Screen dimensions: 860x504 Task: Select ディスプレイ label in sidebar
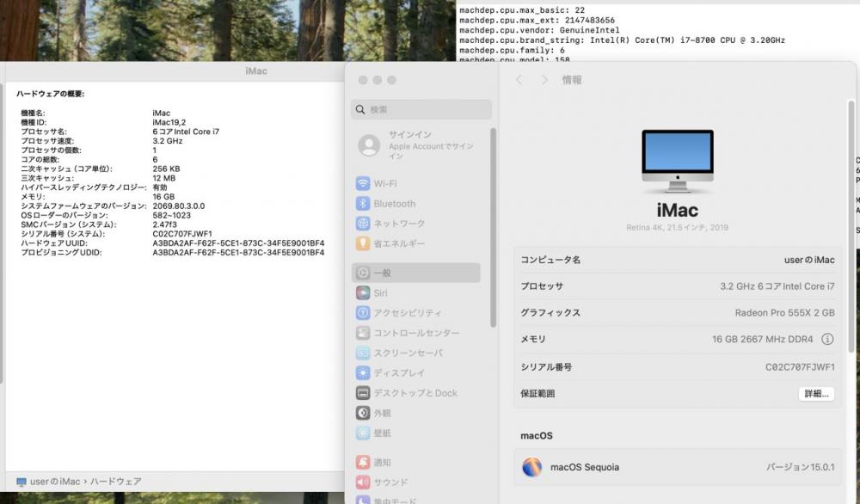point(399,373)
